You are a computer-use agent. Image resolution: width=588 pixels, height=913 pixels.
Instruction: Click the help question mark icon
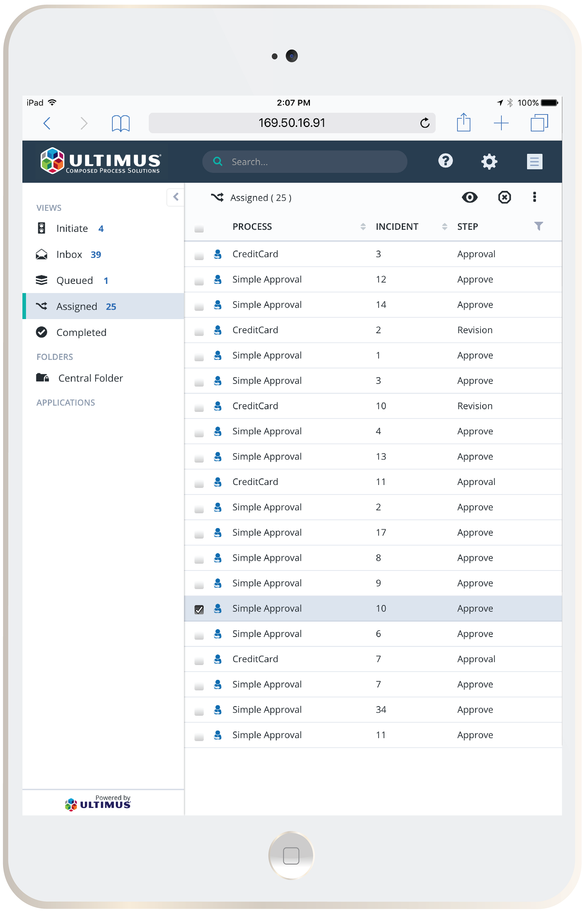(445, 161)
